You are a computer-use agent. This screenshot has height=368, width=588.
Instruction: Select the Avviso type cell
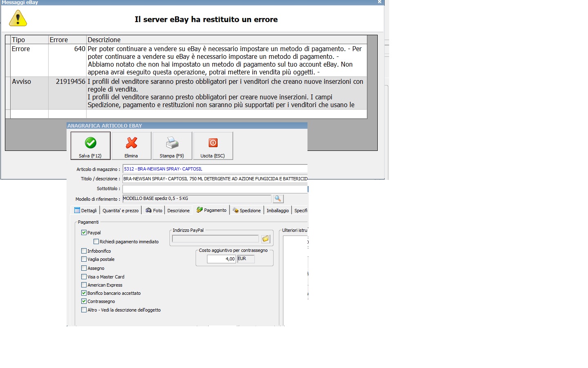pos(29,93)
